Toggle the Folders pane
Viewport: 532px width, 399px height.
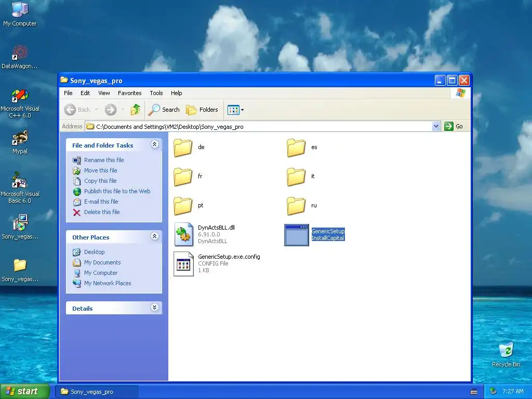[202, 110]
